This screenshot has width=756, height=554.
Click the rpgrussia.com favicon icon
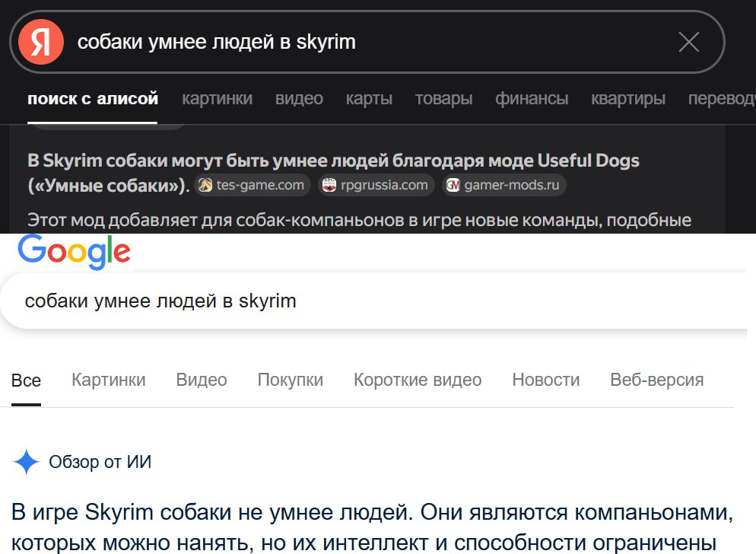tap(329, 185)
